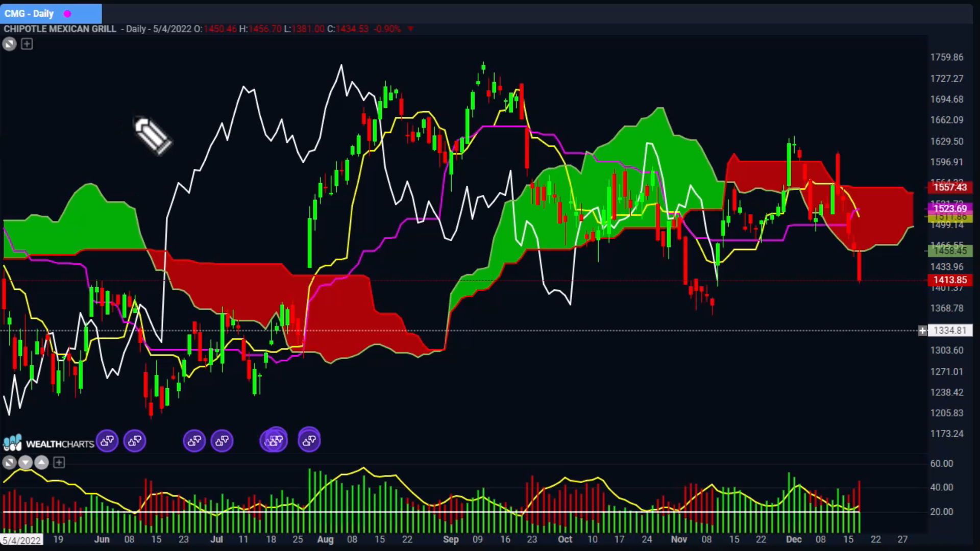980x551 pixels.
Task: Click the green 1458.45 price tag
Action: [950, 251]
